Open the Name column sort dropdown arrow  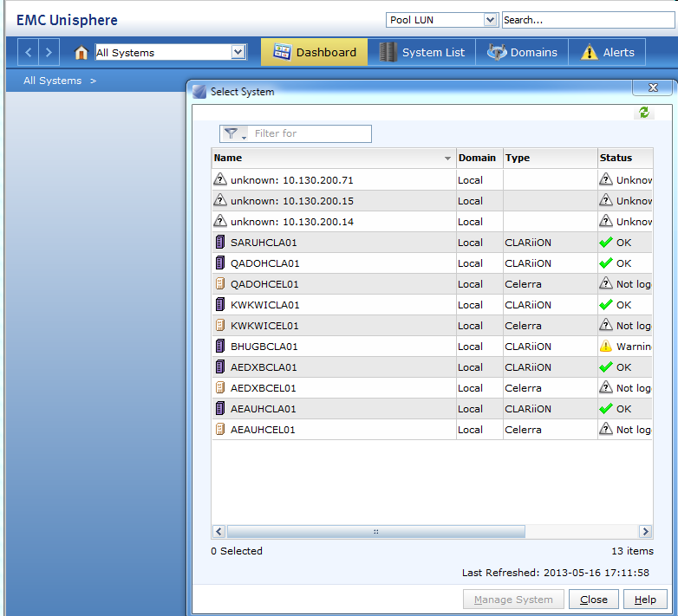tap(447, 159)
